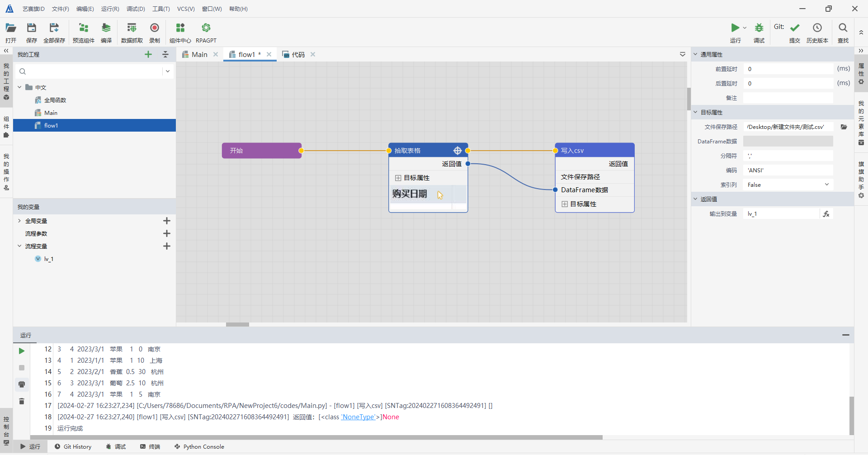Browse for 文件保存路径 using the folder icon

pos(844,127)
